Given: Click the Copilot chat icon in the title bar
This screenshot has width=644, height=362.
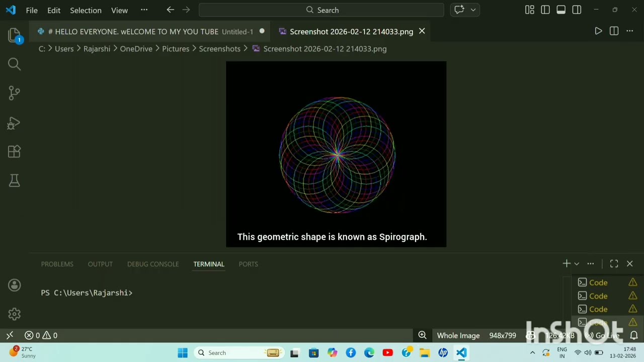Looking at the screenshot, I should [459, 10].
